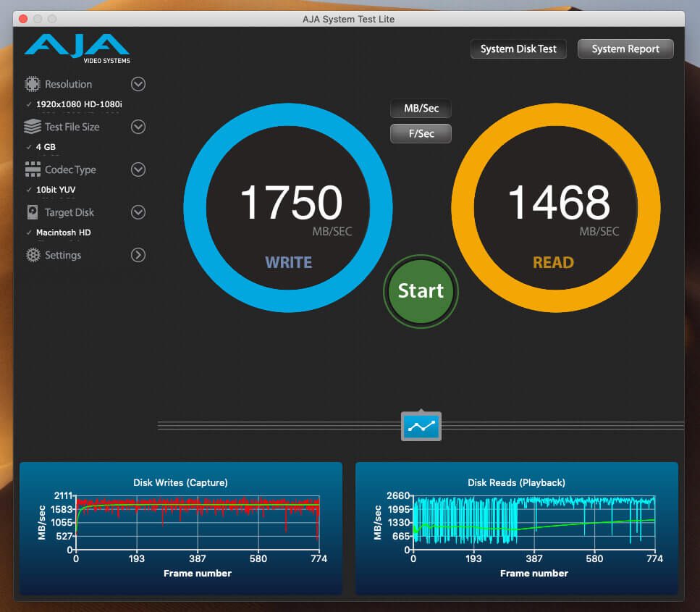The height and width of the screenshot is (612, 700).
Task: Switch units to MB/Sec
Action: [x=421, y=109]
